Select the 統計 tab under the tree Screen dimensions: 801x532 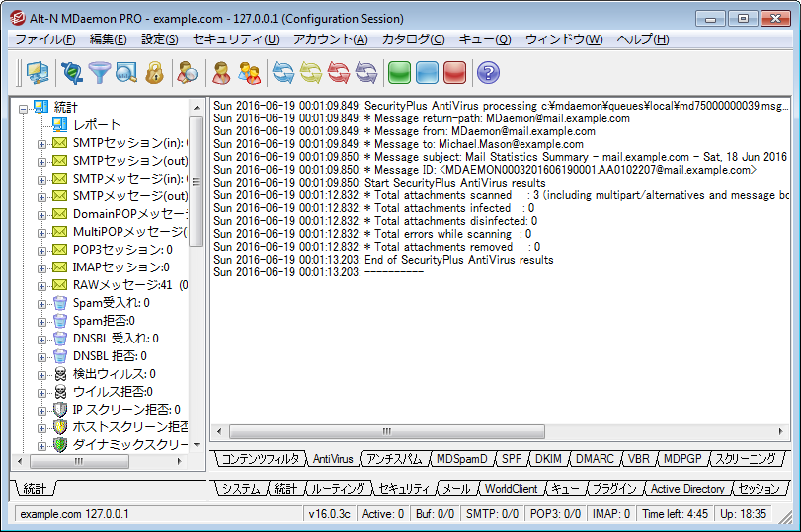[x=35, y=489]
